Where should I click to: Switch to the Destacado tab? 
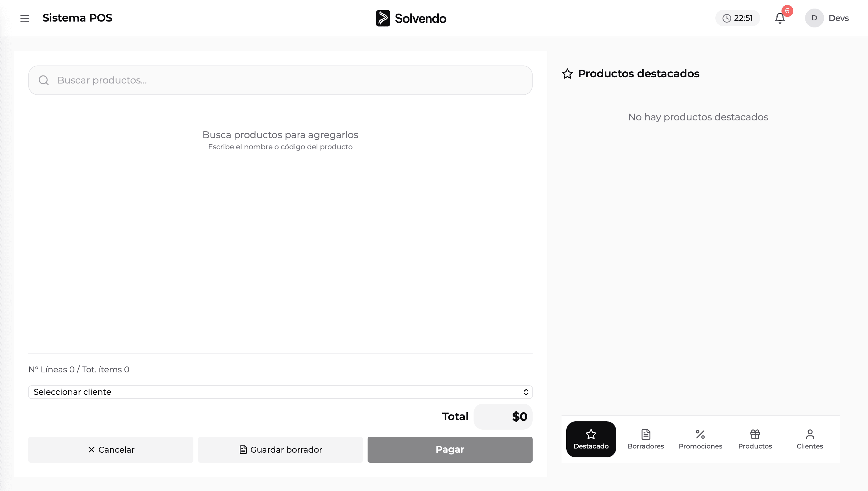click(x=591, y=439)
